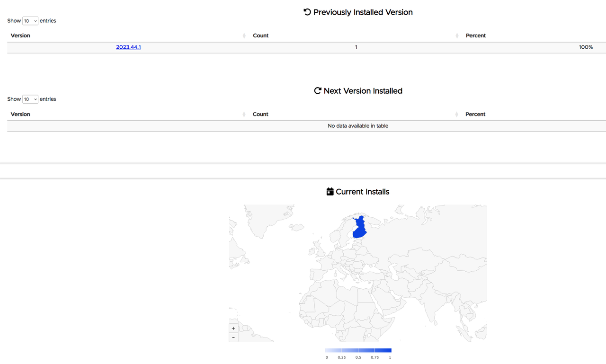Click the refresh icon beside Next Version Installed
Screen dimensions: 606x364
[x=318, y=90]
